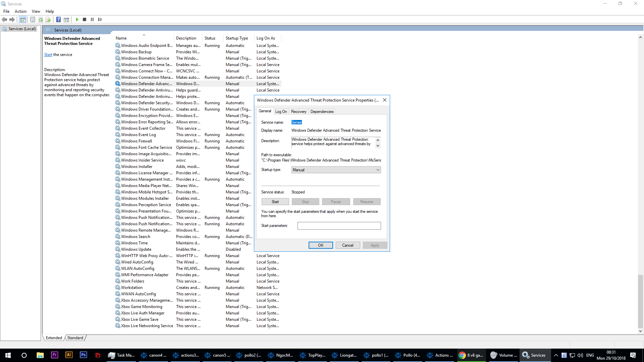
Task: Open the General tab in properties
Action: (265, 111)
